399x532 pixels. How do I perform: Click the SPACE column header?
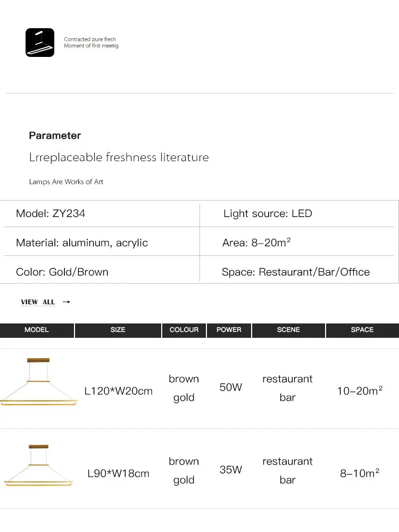[x=362, y=330]
